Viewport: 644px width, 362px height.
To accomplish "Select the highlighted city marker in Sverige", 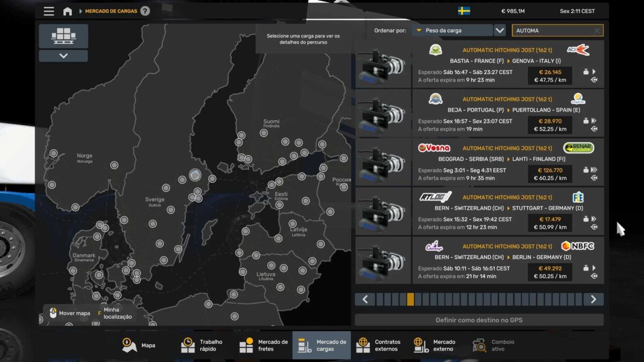I will [x=195, y=175].
